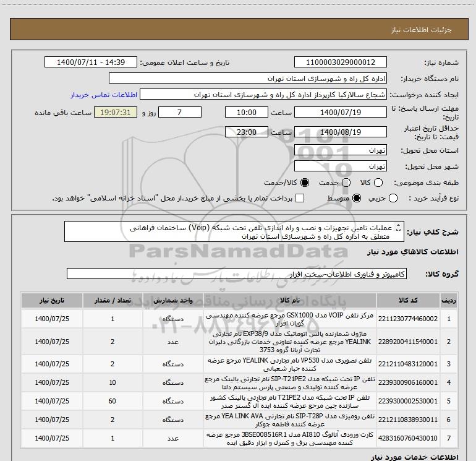Click the price validity date 1400/08/19
The width and height of the screenshot is (476, 461).
(340, 132)
